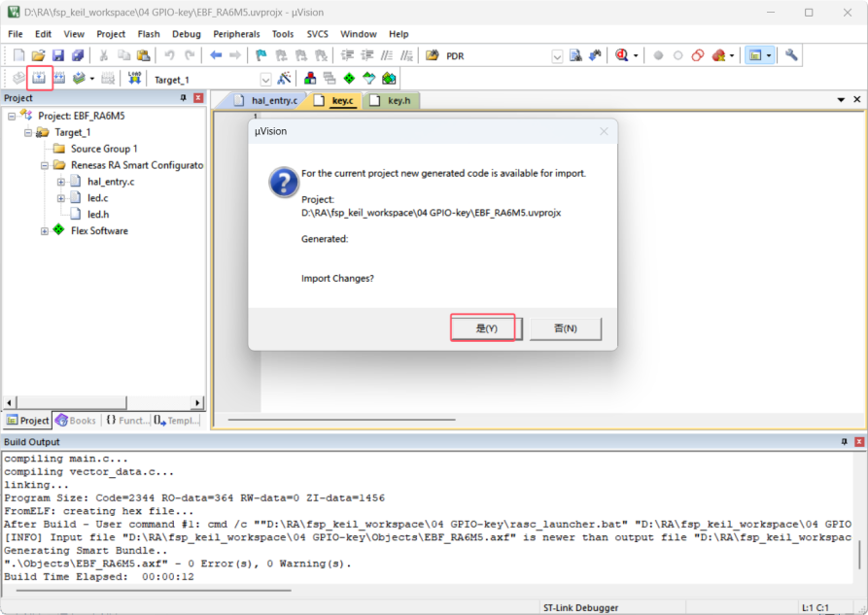Select Source Group 1 in project tree
The height and width of the screenshot is (615, 868).
[x=103, y=149]
